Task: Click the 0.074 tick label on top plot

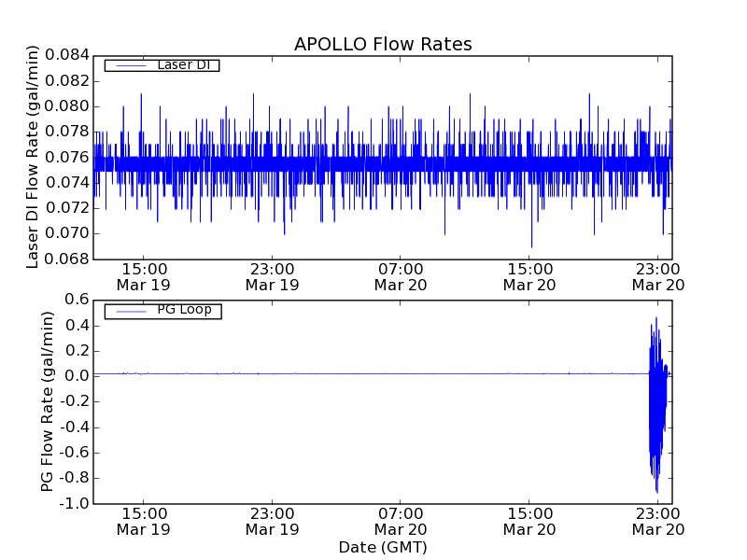Action: (x=67, y=182)
